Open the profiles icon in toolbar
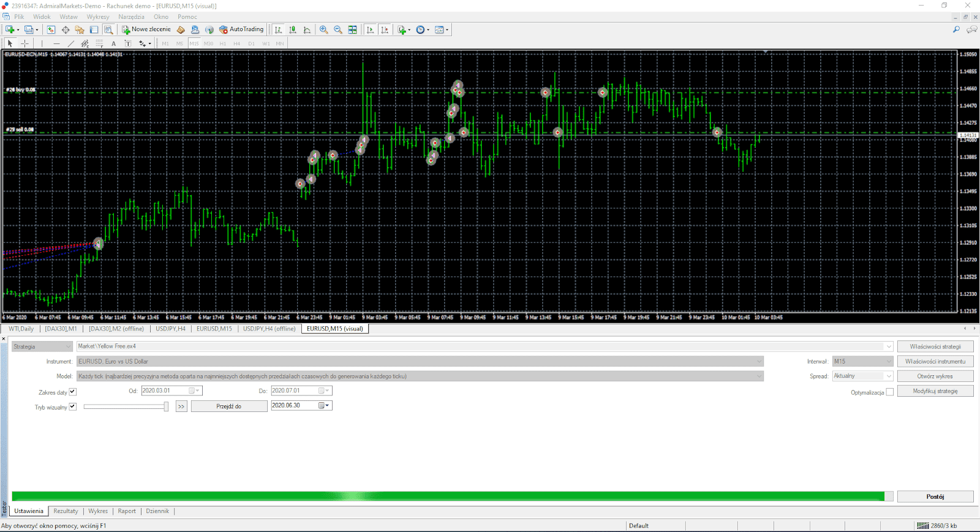The width and height of the screenshot is (980, 532). click(x=28, y=29)
